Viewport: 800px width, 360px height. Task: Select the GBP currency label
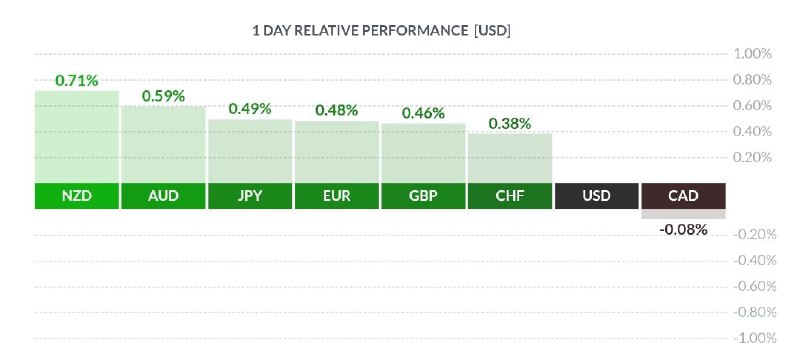pyautogui.click(x=423, y=196)
